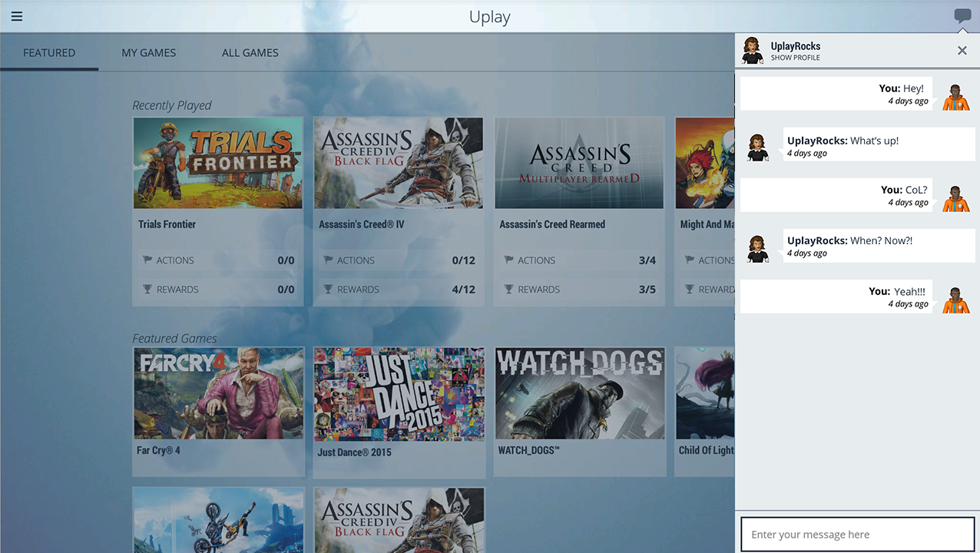The image size is (980, 553).
Task: Click Assassin's Creed IV ACTIONS flag icon
Action: [x=328, y=260]
